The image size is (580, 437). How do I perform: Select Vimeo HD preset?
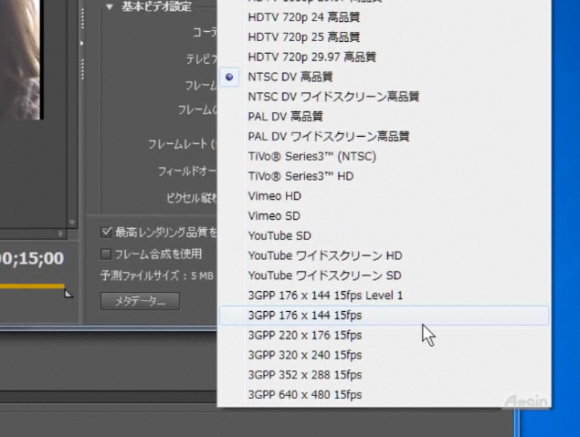(384, 196)
